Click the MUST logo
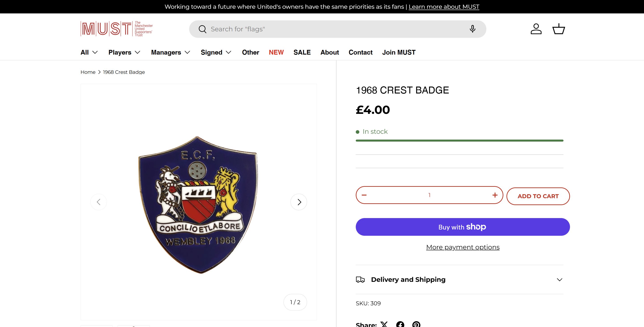This screenshot has width=644, height=327. pos(117,29)
